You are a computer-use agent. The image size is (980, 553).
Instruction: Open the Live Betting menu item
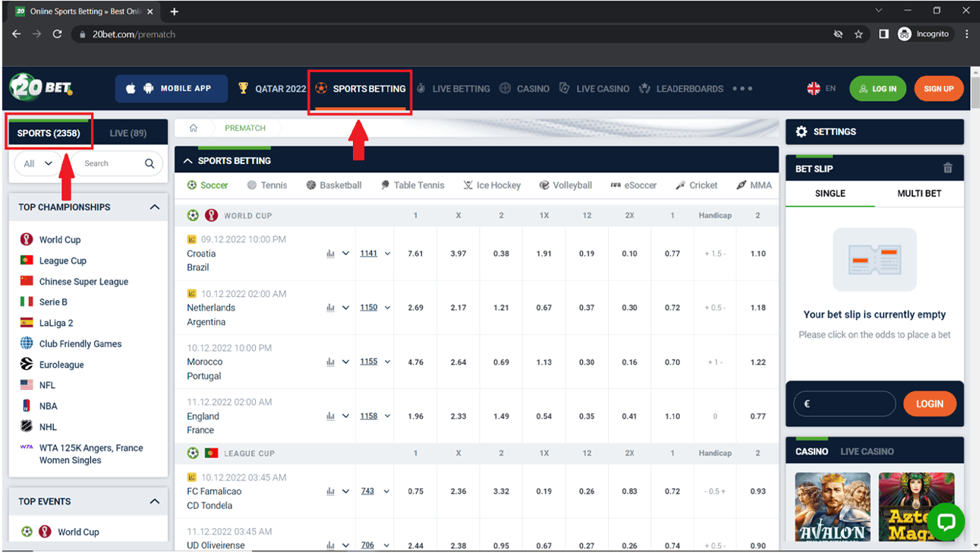[453, 89]
